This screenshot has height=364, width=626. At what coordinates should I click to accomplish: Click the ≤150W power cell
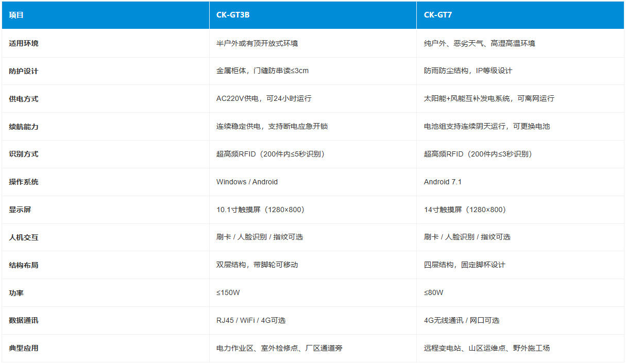(x=228, y=292)
